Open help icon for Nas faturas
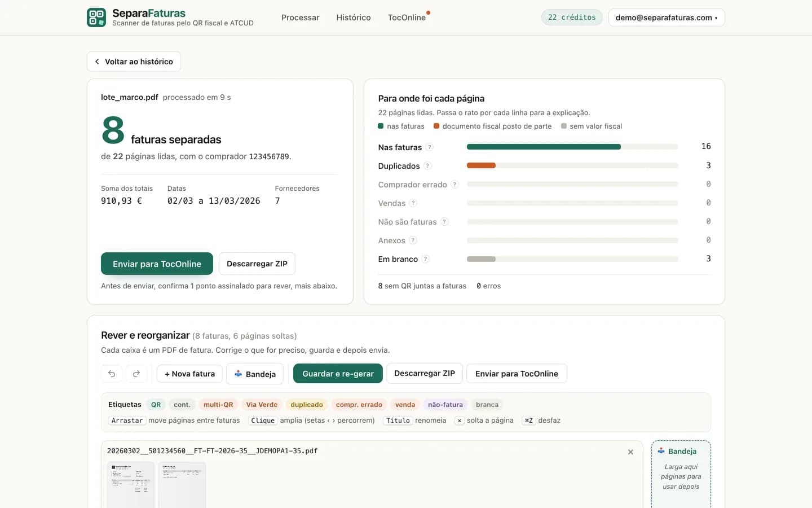 (x=430, y=147)
